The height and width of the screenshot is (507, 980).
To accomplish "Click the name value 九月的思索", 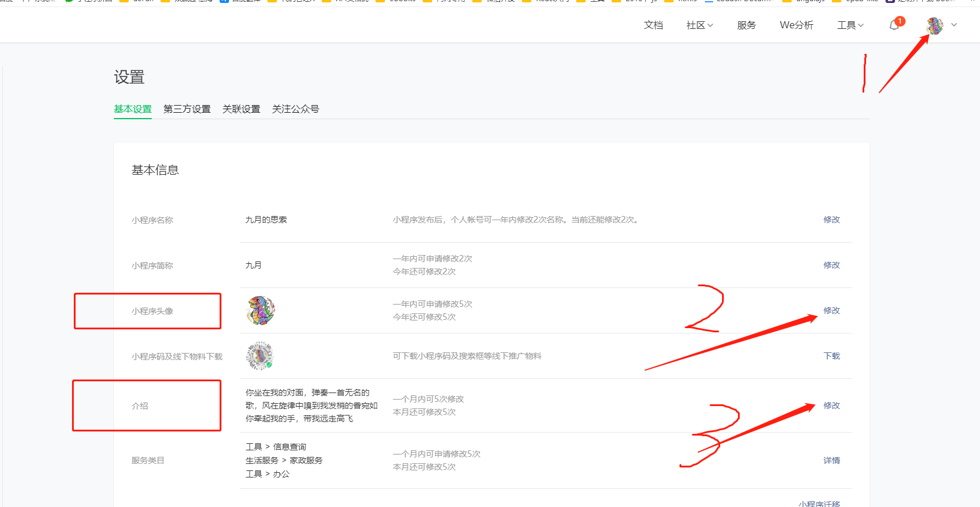I will click(x=266, y=220).
